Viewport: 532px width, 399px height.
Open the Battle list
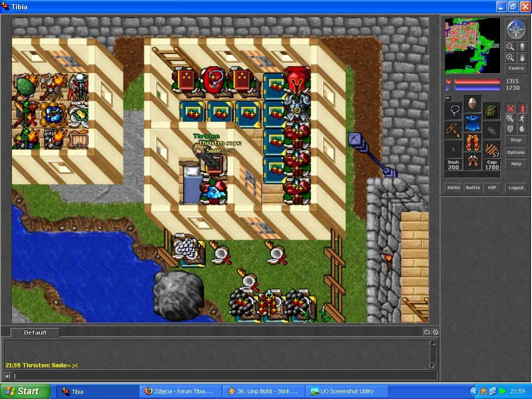473,188
